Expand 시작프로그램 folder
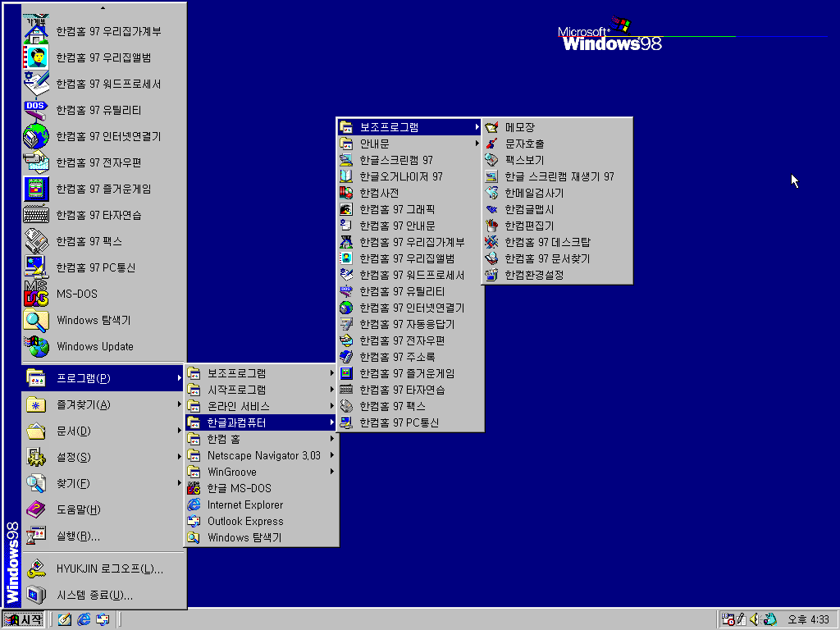840x630 pixels. (261, 390)
